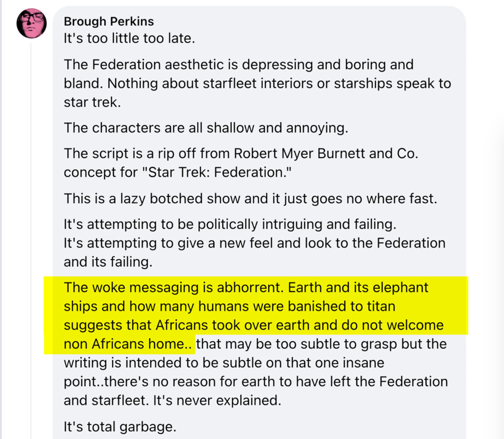The height and width of the screenshot is (439, 504).
Task: Click the sentence "It's never explained."
Action: 217,401
